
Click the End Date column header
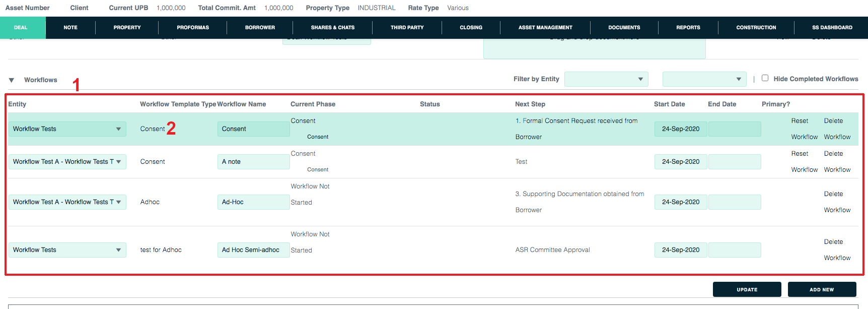[722, 104]
